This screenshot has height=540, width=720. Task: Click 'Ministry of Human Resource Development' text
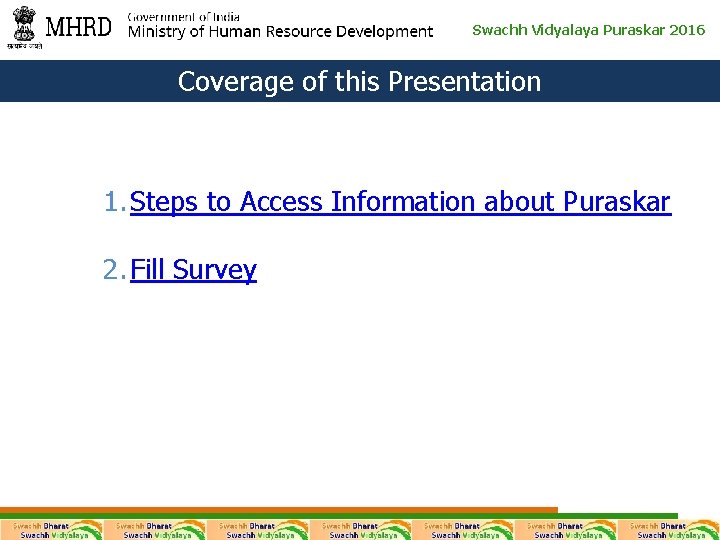tap(280, 32)
